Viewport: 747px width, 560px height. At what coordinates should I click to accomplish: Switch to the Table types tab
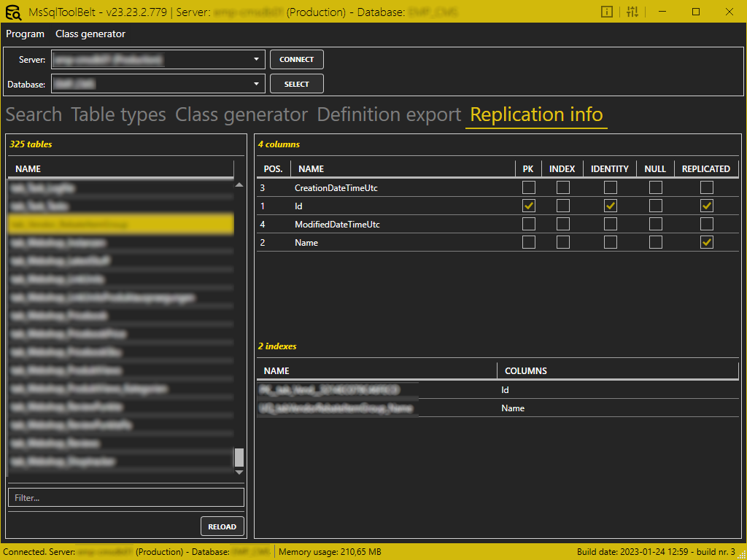[x=118, y=114]
